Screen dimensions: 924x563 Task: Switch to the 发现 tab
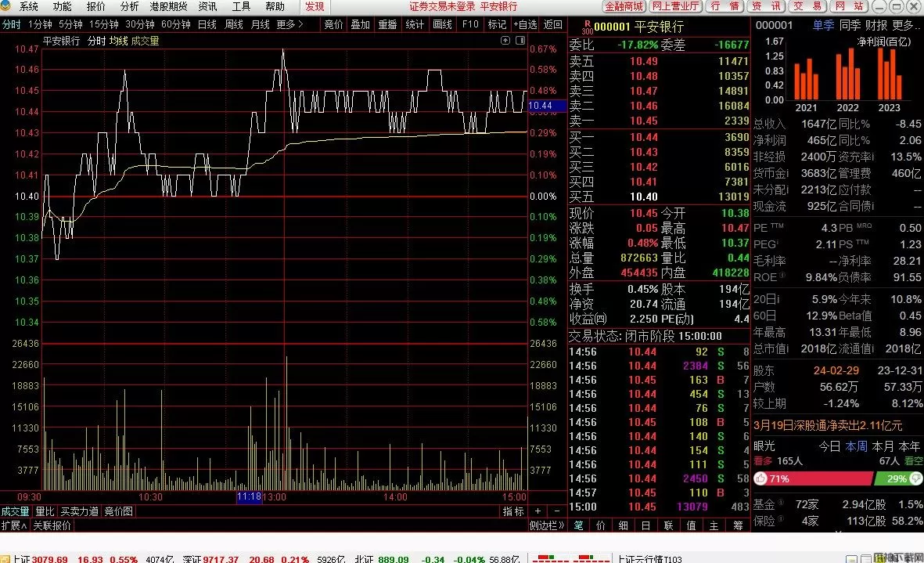click(x=315, y=6)
